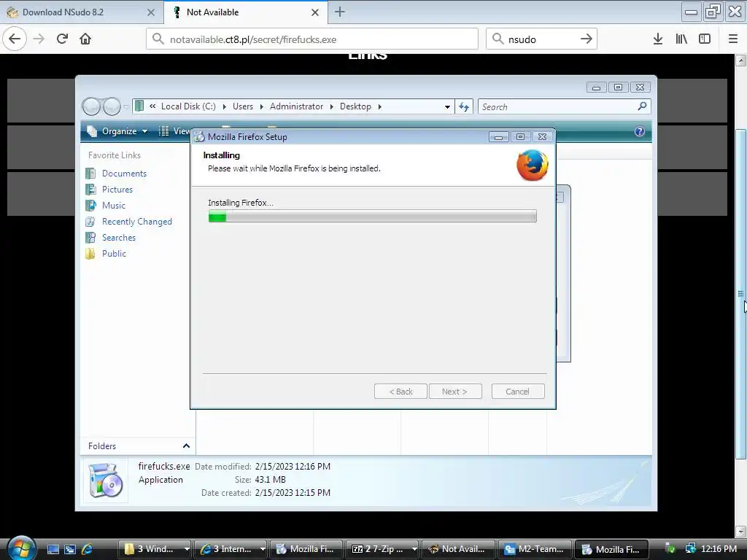This screenshot has height=560, width=747.
Task: Open the 2 7-Zip taskbar group
Action: (x=384, y=549)
